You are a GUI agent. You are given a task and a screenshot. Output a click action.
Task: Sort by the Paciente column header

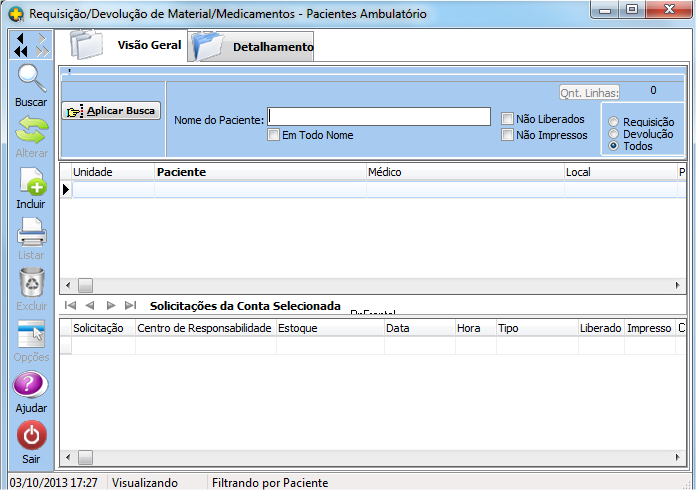click(x=260, y=172)
